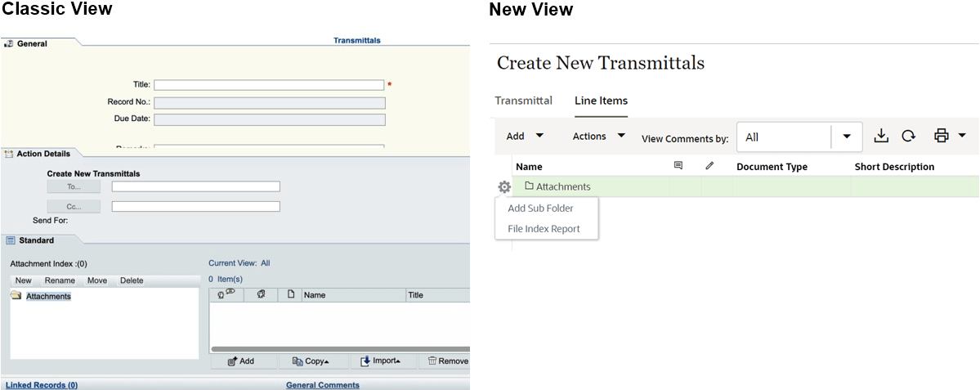Open the print dropdown arrow
The image size is (980, 390).
[x=962, y=135]
